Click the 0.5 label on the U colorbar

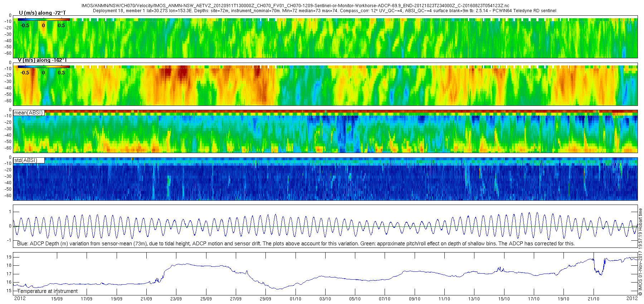pyautogui.click(x=62, y=25)
